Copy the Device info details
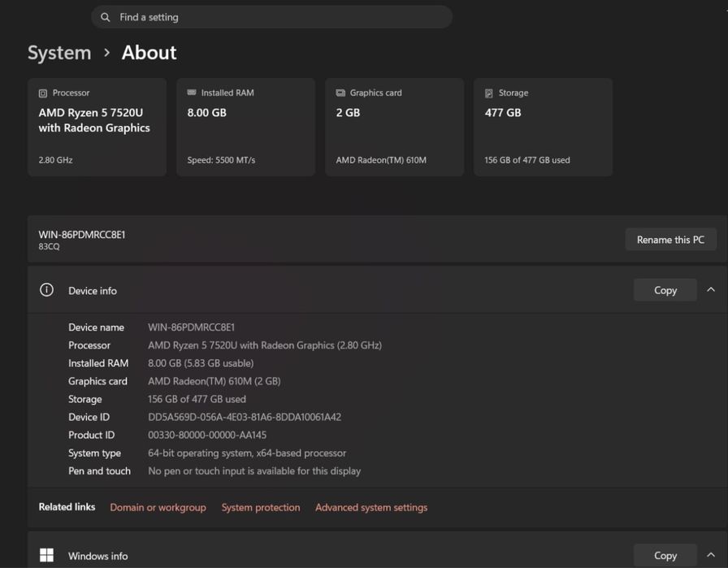The height and width of the screenshot is (568, 728). pyautogui.click(x=665, y=290)
